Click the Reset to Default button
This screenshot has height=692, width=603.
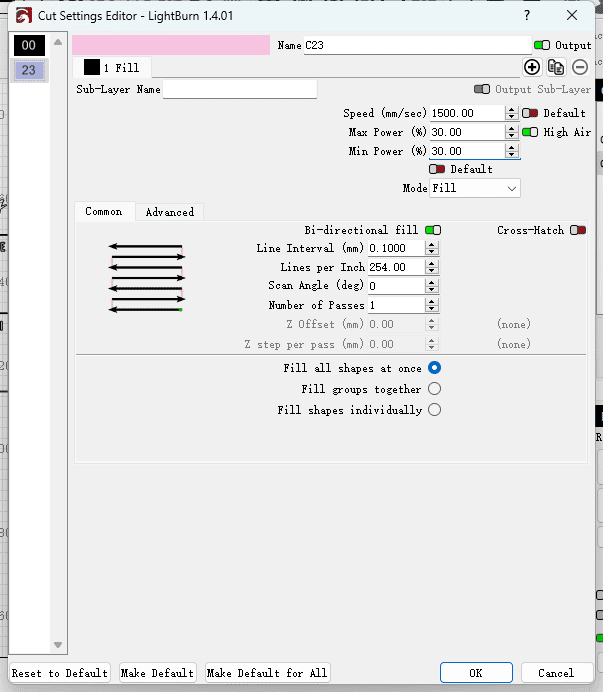click(x=60, y=673)
